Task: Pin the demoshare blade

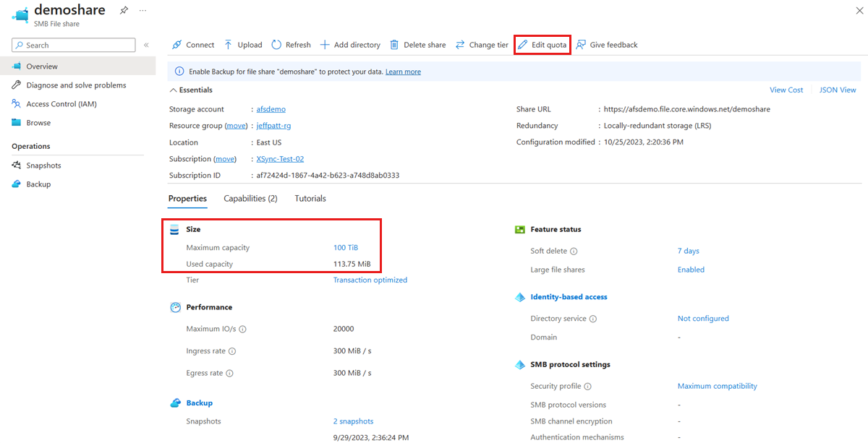Action: point(123,10)
